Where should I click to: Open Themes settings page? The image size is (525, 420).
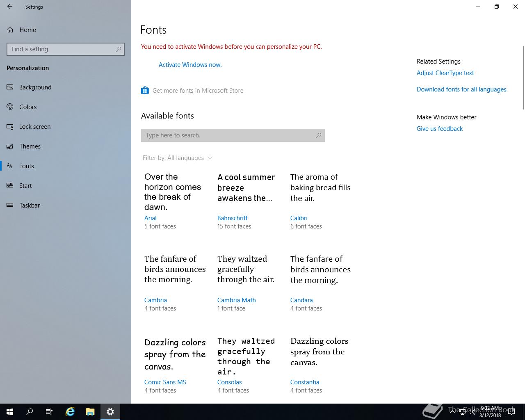tap(66, 146)
